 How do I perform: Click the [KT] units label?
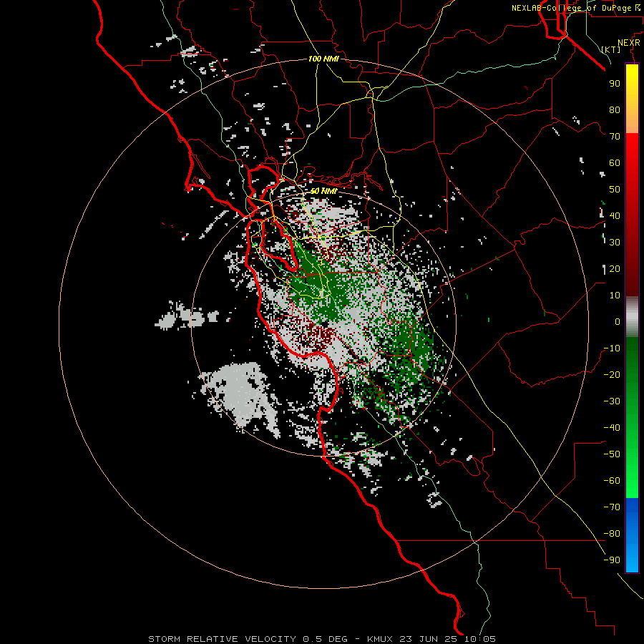tap(611, 49)
